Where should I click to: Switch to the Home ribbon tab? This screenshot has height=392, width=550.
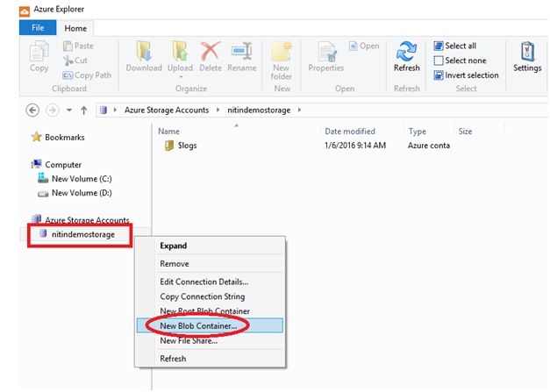pos(75,28)
